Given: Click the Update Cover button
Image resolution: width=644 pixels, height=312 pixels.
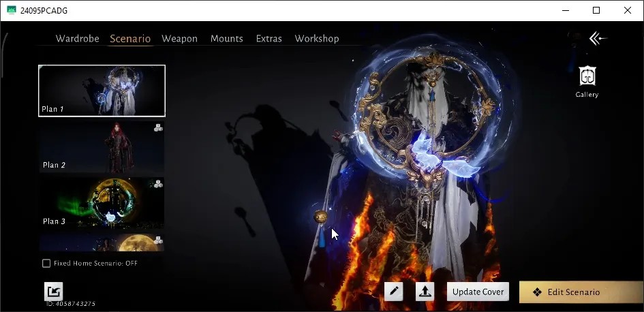Looking at the screenshot, I should pos(478,292).
